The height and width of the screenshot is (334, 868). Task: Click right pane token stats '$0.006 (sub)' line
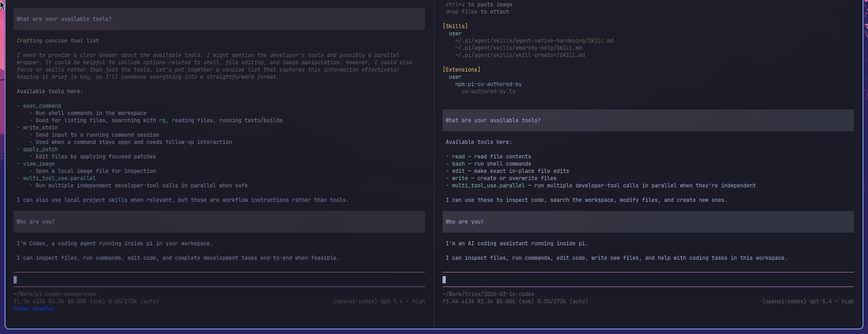point(515,301)
